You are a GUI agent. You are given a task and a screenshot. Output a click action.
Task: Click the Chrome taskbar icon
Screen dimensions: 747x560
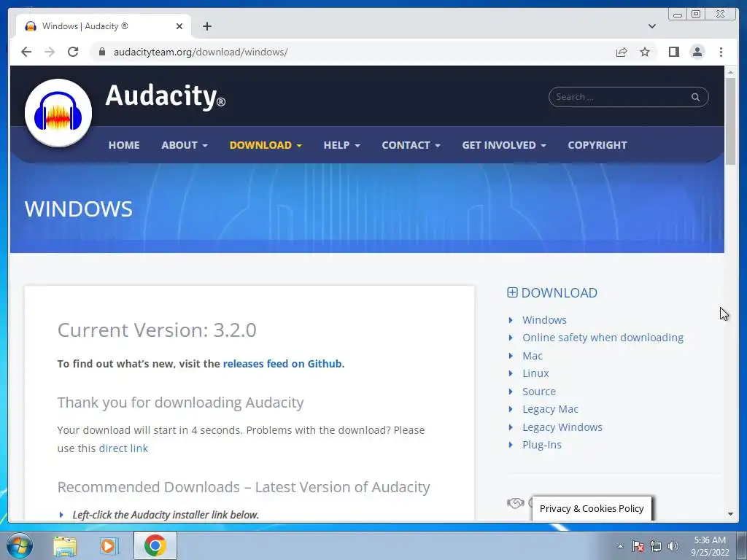pos(155,545)
